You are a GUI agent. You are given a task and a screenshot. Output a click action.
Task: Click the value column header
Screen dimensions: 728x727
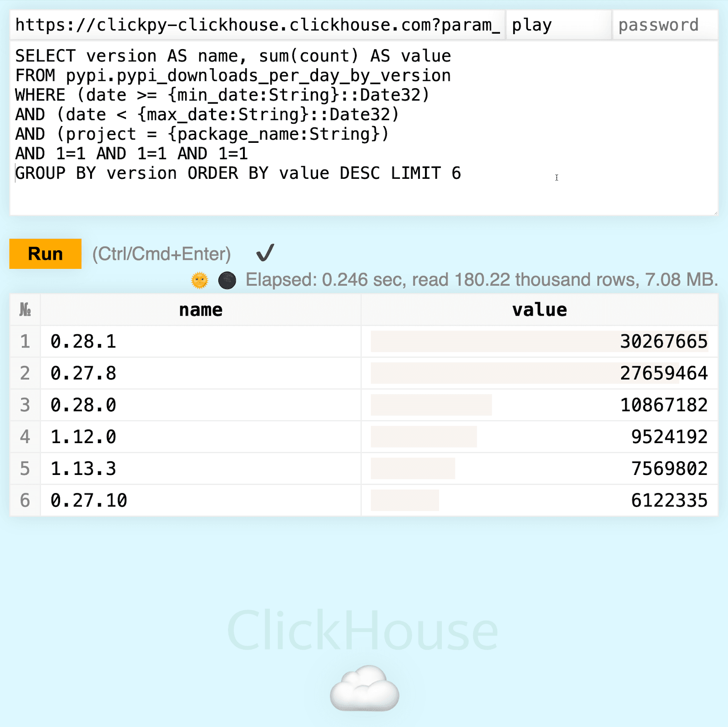[x=540, y=309]
